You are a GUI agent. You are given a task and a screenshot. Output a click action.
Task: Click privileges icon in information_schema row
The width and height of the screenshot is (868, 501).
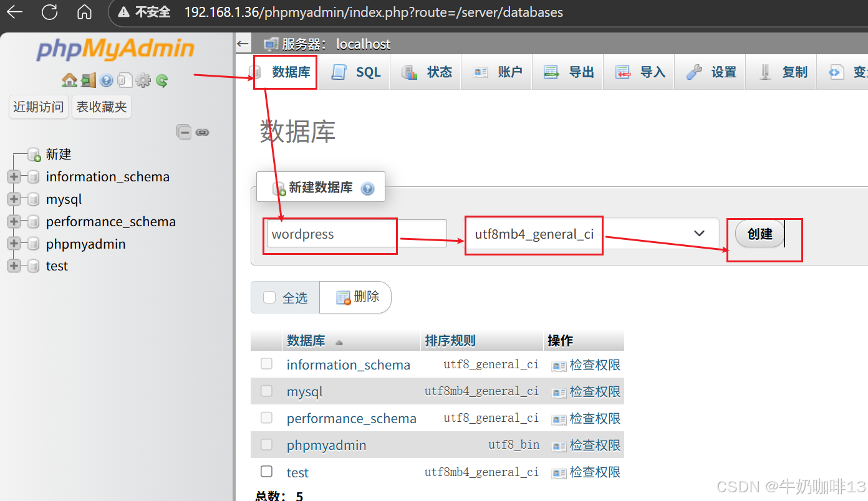[x=559, y=366]
